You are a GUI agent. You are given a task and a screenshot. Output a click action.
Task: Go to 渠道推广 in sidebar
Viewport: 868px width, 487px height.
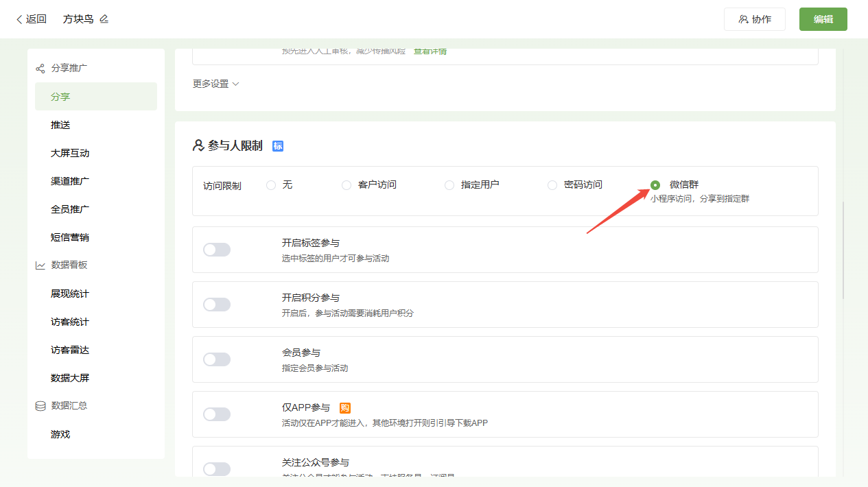(x=70, y=181)
